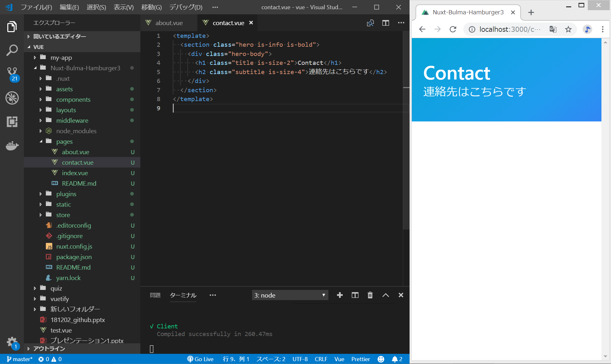
Task: Switch to the about.vue editor tab
Action: coord(169,23)
